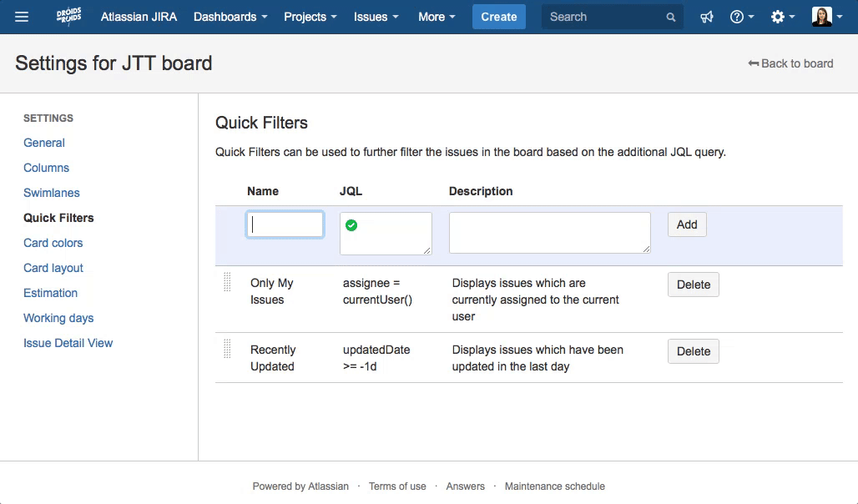Click the green JQL validation checkmark

tap(351, 224)
